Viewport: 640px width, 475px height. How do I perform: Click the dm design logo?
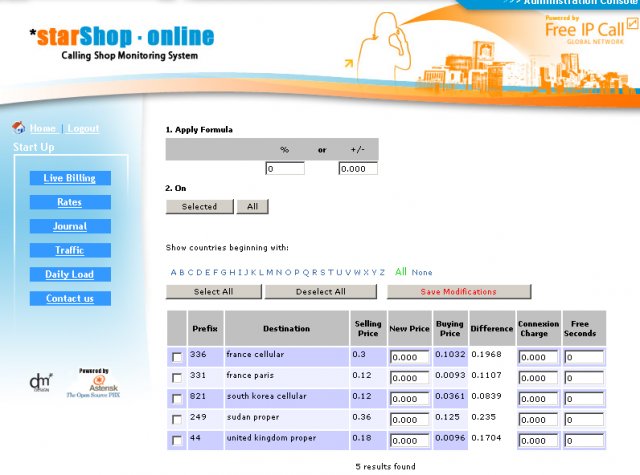(x=40, y=383)
